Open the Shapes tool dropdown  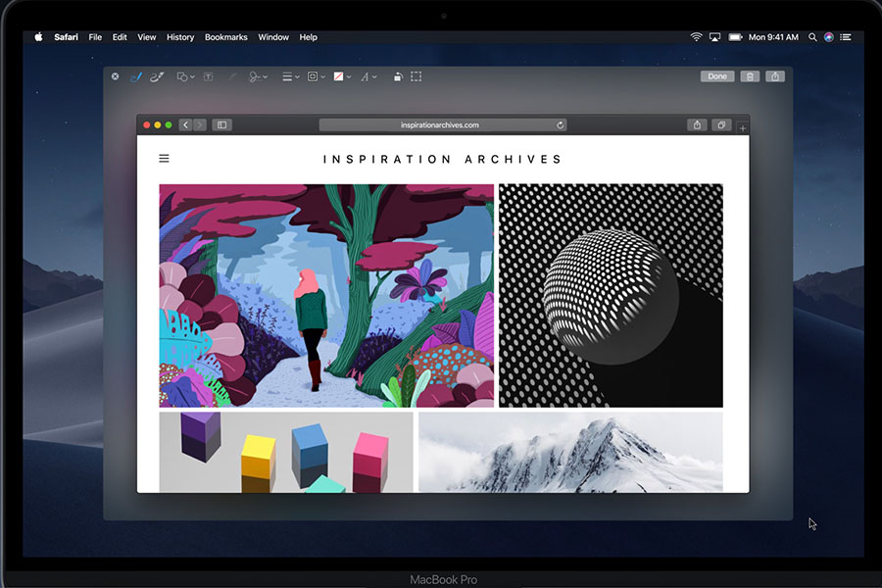pyautogui.click(x=185, y=76)
